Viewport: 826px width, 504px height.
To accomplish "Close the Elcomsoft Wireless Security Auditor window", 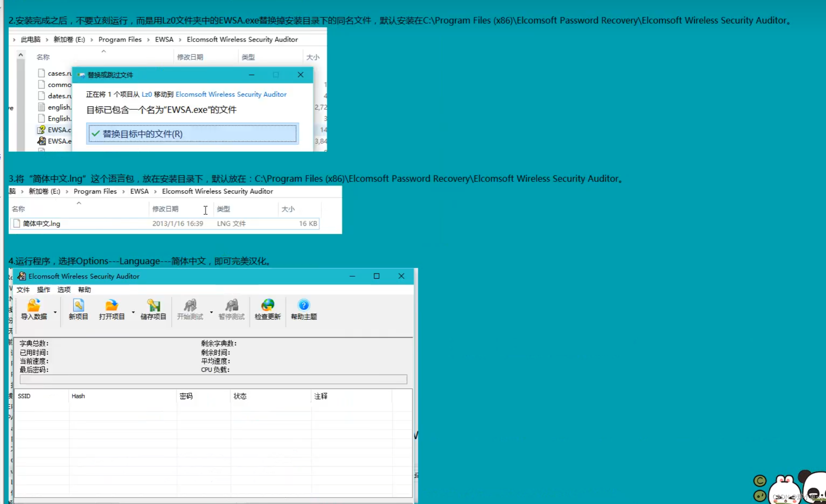I will coord(401,276).
